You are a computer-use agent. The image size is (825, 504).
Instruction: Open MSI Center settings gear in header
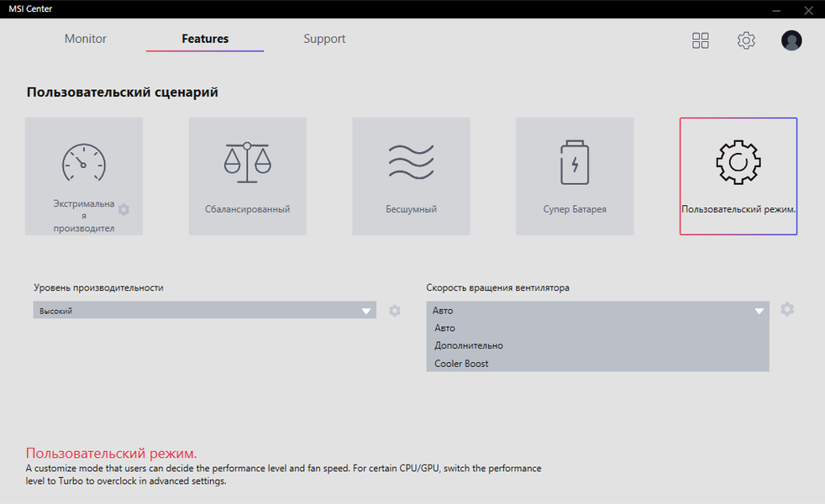coord(746,40)
